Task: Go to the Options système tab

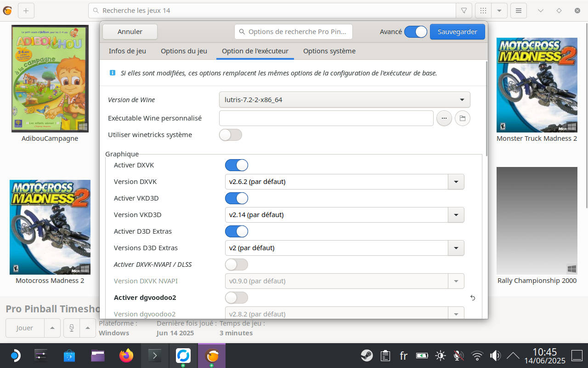Action: (x=329, y=51)
